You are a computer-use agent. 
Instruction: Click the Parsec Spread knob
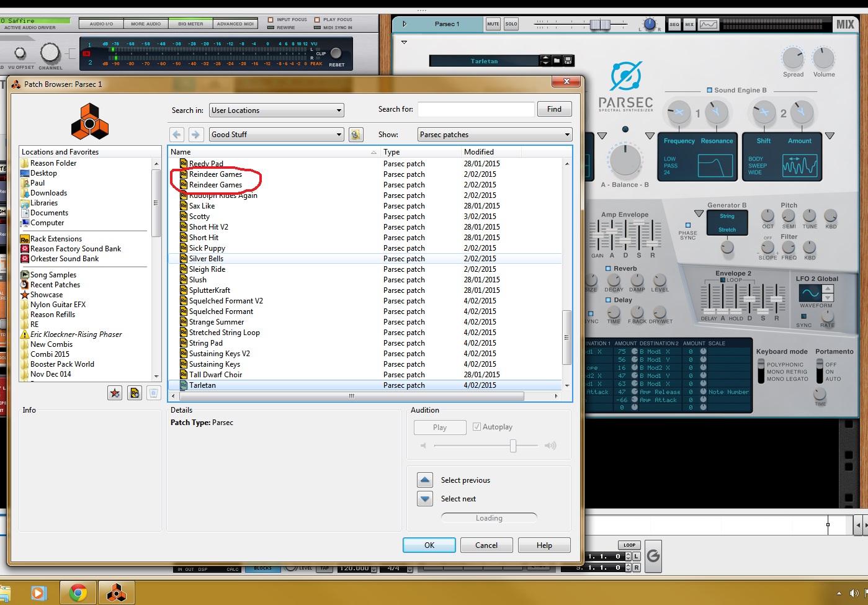pos(793,58)
